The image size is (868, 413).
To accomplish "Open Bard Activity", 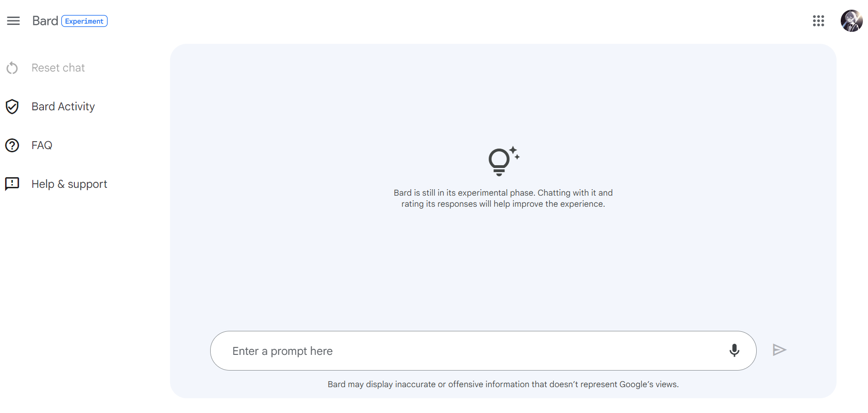I will [63, 107].
